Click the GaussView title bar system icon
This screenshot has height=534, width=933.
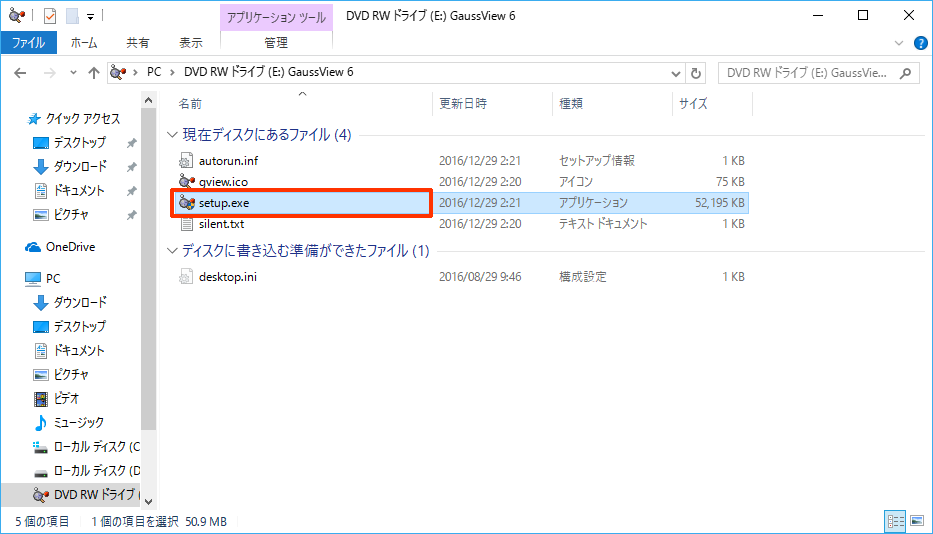[17, 16]
